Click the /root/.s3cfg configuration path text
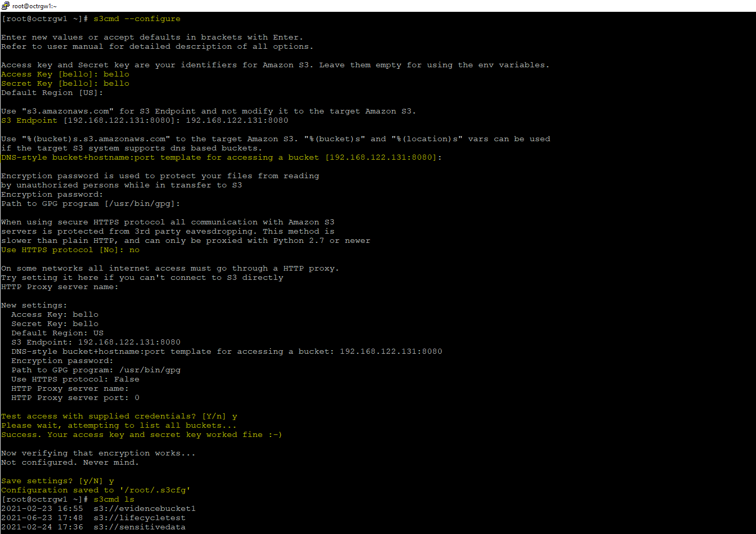Viewport: 756px width, 534px height. [x=155, y=490]
